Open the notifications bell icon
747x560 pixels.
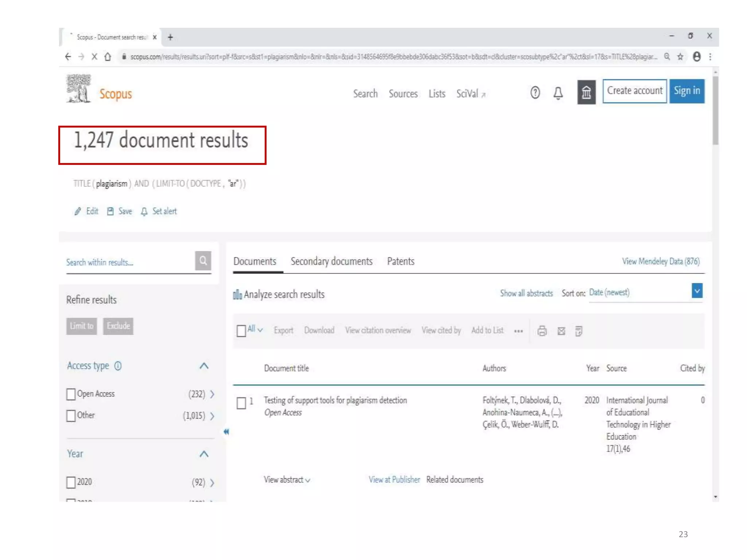click(x=558, y=93)
